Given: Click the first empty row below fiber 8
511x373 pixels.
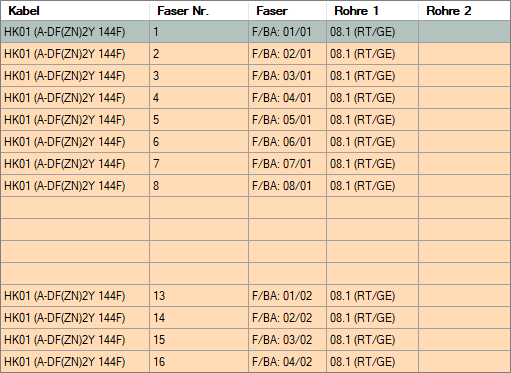Looking at the screenshot, I should click(255, 208).
